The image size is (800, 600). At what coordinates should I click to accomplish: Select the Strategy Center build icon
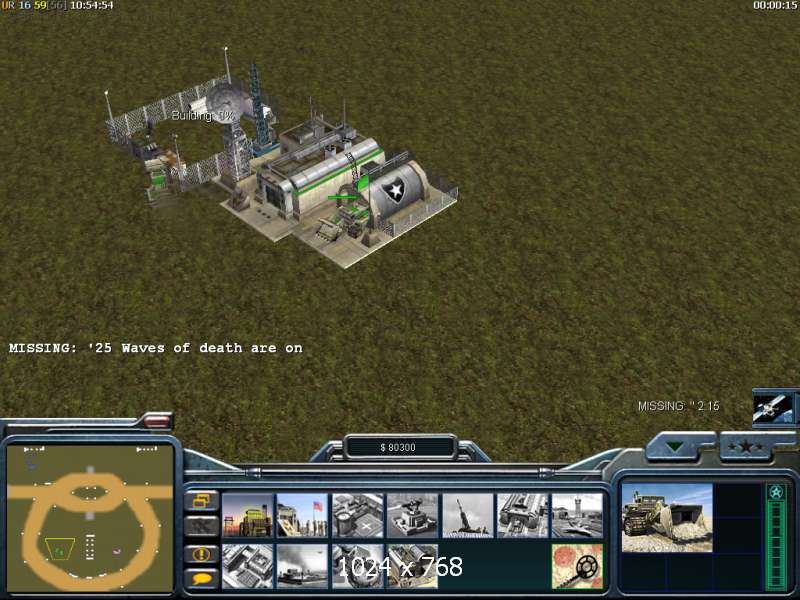point(247,566)
